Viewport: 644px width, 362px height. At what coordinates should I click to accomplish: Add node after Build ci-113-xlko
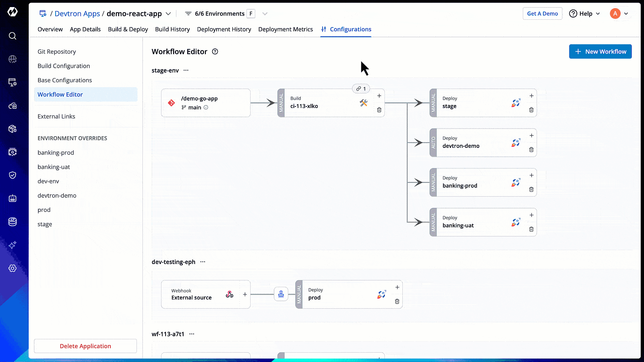point(379,96)
